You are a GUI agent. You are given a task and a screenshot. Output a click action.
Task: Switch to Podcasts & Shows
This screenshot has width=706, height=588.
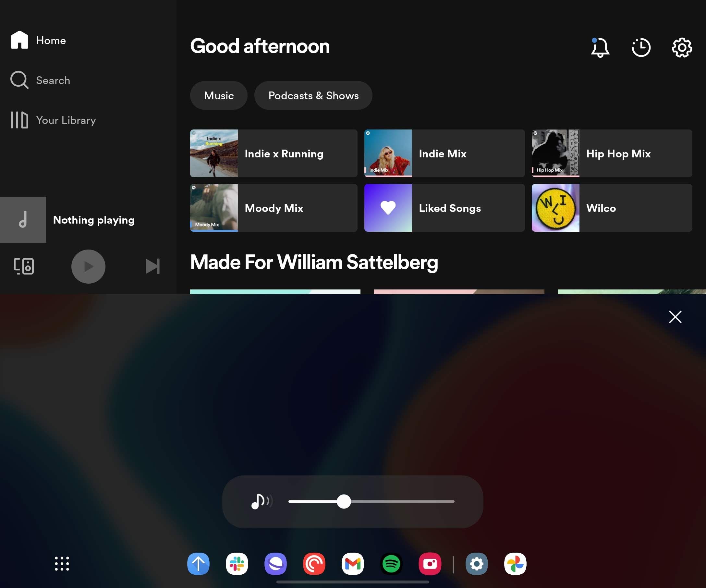pyautogui.click(x=313, y=95)
